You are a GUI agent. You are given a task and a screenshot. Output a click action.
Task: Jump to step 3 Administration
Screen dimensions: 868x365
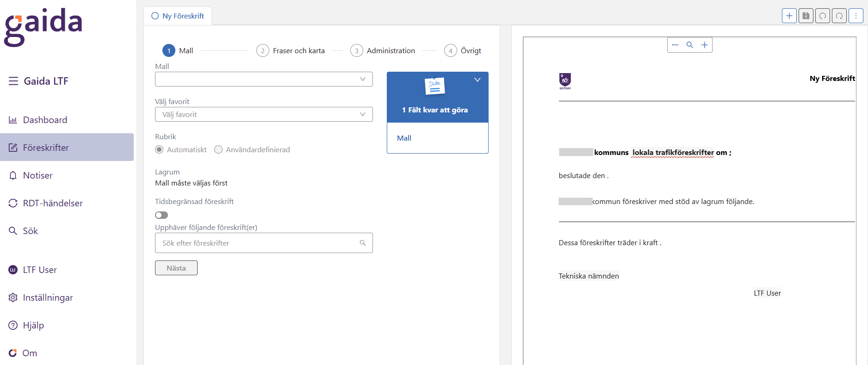coord(383,50)
